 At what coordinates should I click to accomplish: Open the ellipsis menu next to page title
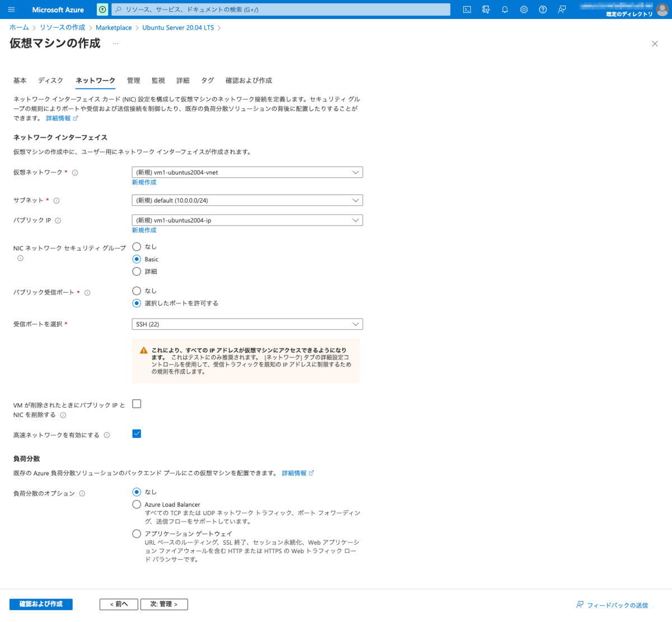coord(116,44)
